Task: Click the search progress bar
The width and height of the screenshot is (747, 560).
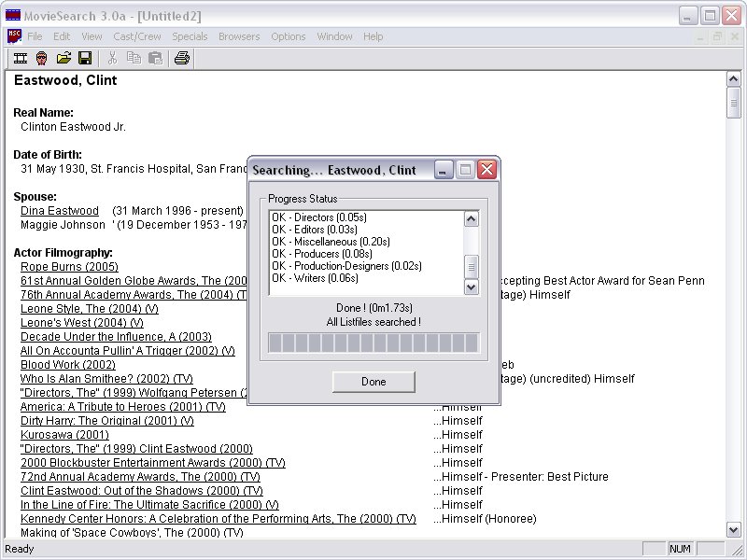Action: point(373,343)
